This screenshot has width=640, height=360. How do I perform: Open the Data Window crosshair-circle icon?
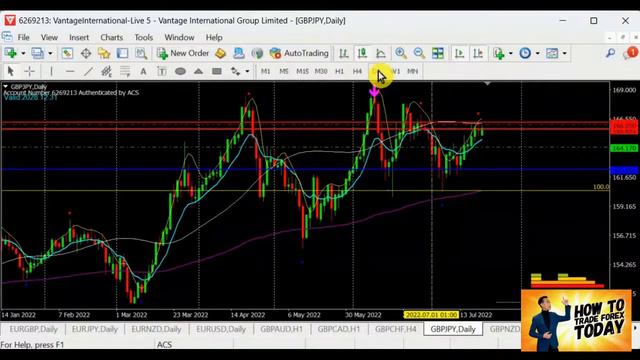(x=86, y=53)
